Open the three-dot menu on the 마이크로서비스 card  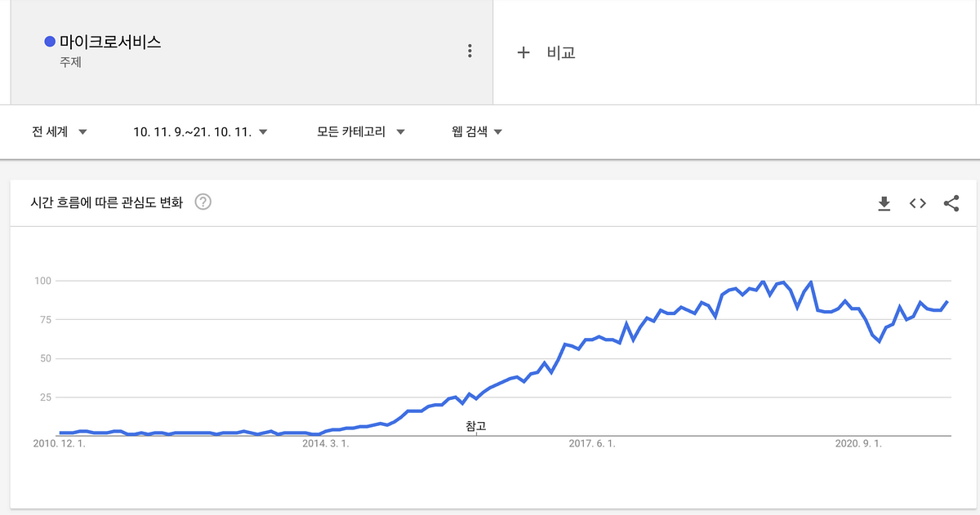470,51
